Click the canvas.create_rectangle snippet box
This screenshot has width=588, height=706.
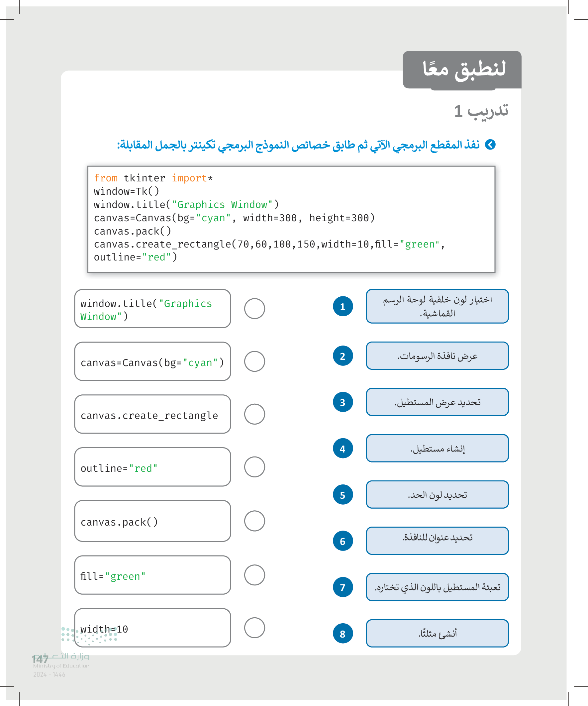click(152, 414)
